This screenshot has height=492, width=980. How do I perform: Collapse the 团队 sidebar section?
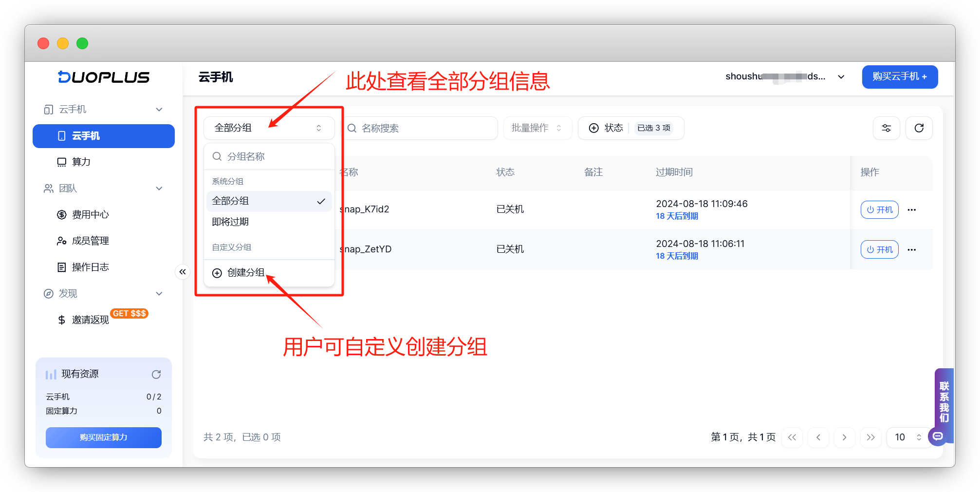point(159,189)
